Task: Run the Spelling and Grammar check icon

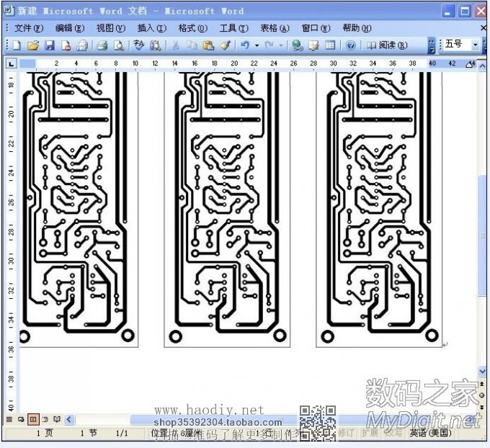Action: (x=139, y=45)
